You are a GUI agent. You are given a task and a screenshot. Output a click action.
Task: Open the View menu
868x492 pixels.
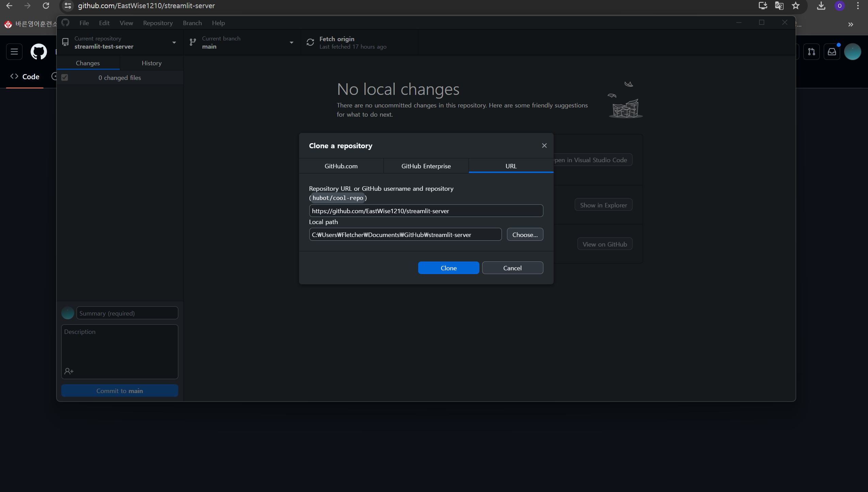pos(126,23)
